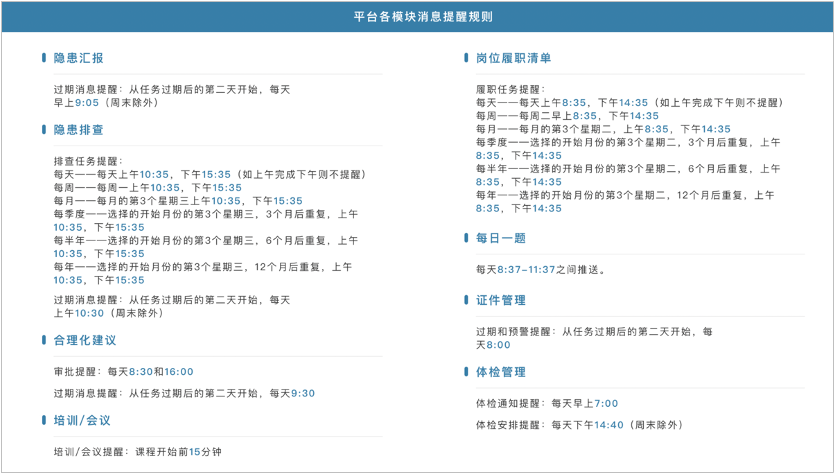The height and width of the screenshot is (474, 834).
Task: Click the blue marker beside 岗位履职清单
Action: (x=466, y=57)
